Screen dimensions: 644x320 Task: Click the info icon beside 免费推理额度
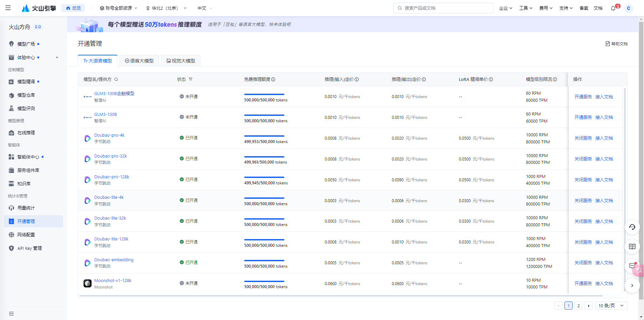click(273, 80)
